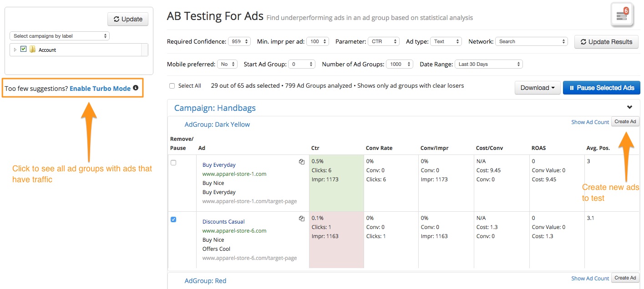Image resolution: width=644 pixels, height=289 pixels.
Task: Click the Update Results button
Action: tap(606, 42)
